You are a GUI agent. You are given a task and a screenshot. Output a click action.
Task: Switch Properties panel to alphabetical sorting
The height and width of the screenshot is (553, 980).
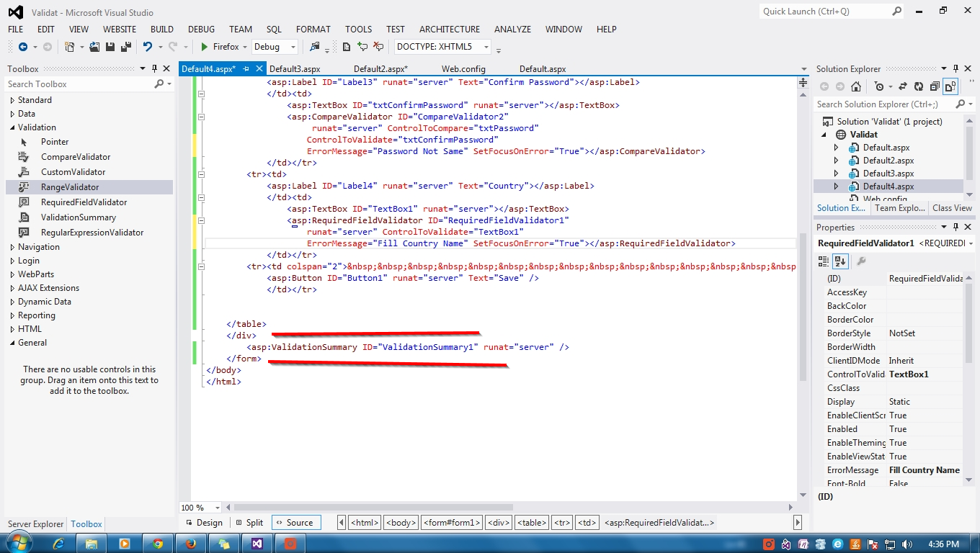coord(840,261)
